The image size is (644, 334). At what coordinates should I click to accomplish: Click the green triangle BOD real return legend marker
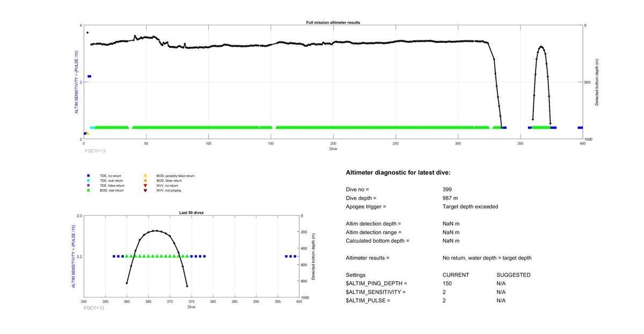tap(89, 190)
